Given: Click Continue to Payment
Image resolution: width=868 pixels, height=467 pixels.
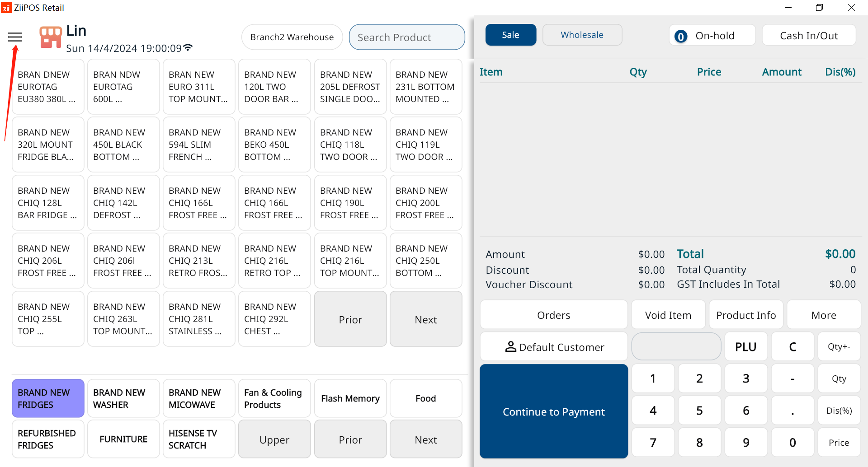Looking at the screenshot, I should [554, 411].
